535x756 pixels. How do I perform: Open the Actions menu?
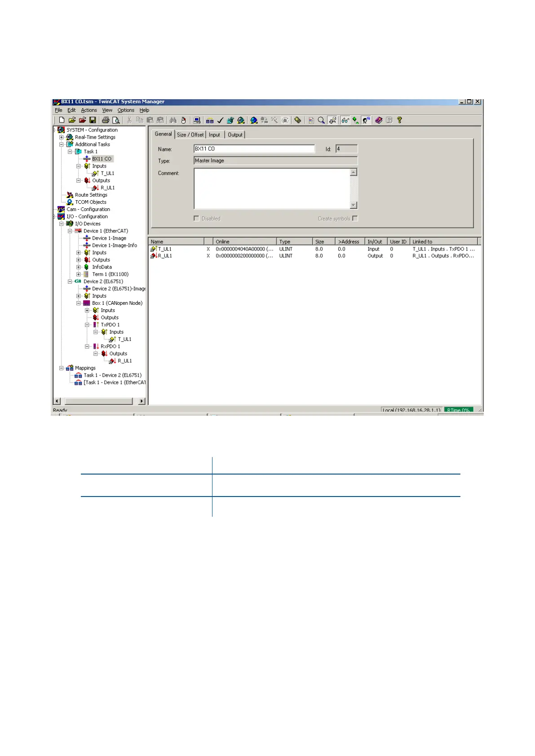click(x=88, y=110)
